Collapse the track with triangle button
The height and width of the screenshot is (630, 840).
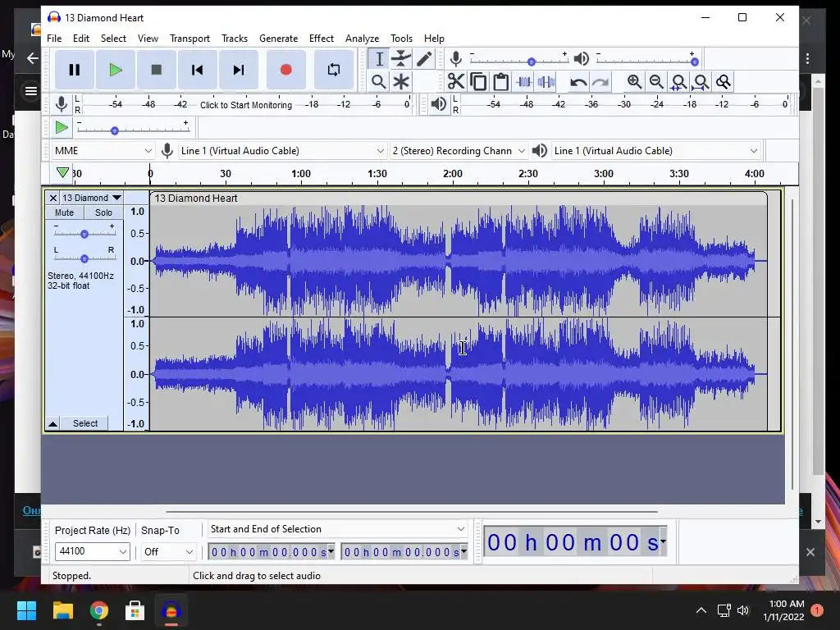point(52,424)
